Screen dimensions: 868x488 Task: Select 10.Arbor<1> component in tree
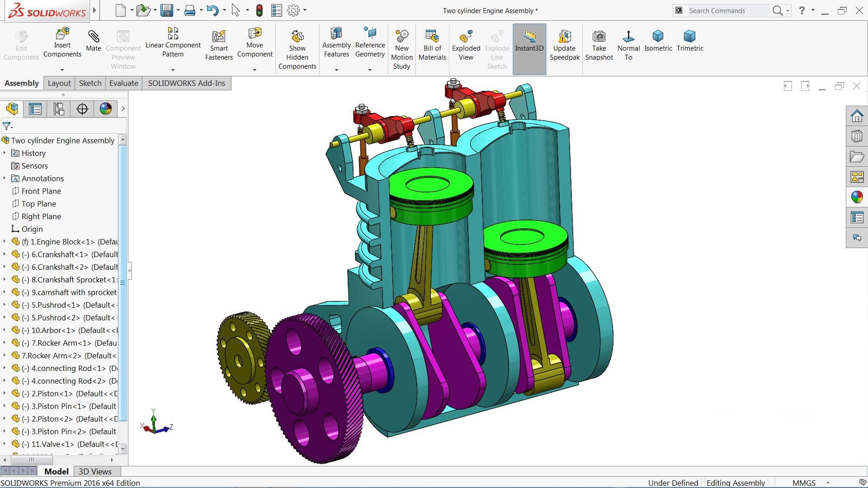(x=64, y=330)
